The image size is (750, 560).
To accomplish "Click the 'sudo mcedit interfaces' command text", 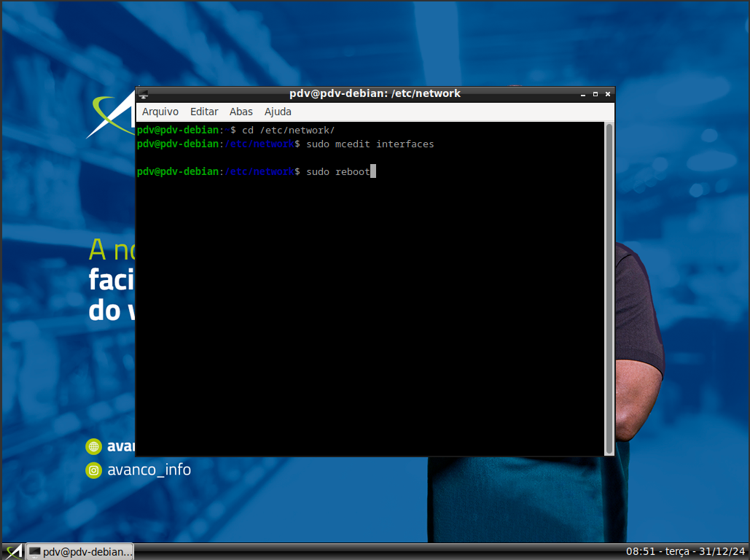I will (370, 144).
